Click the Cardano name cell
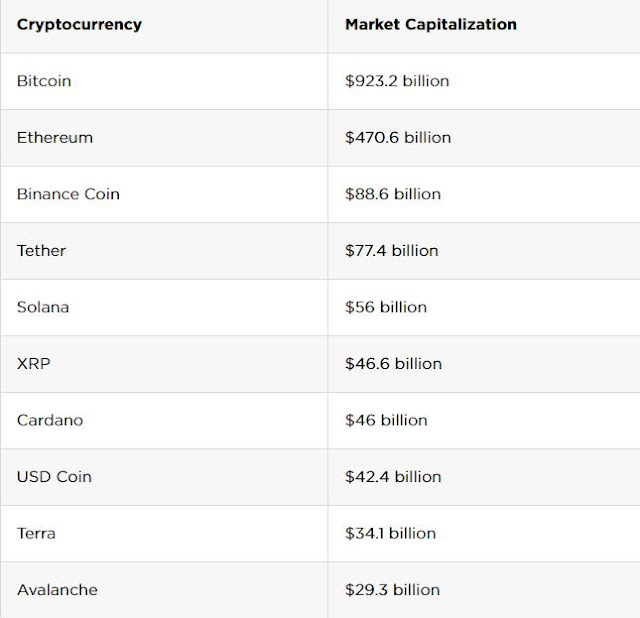 point(50,420)
